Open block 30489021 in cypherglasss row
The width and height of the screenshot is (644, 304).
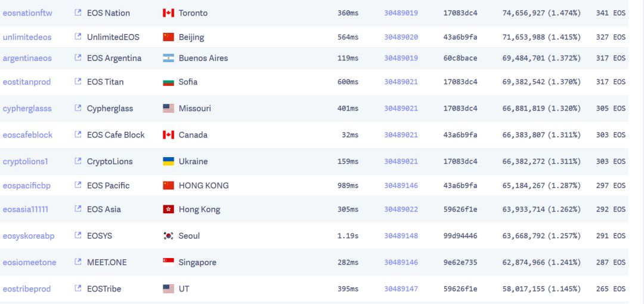pyautogui.click(x=401, y=109)
